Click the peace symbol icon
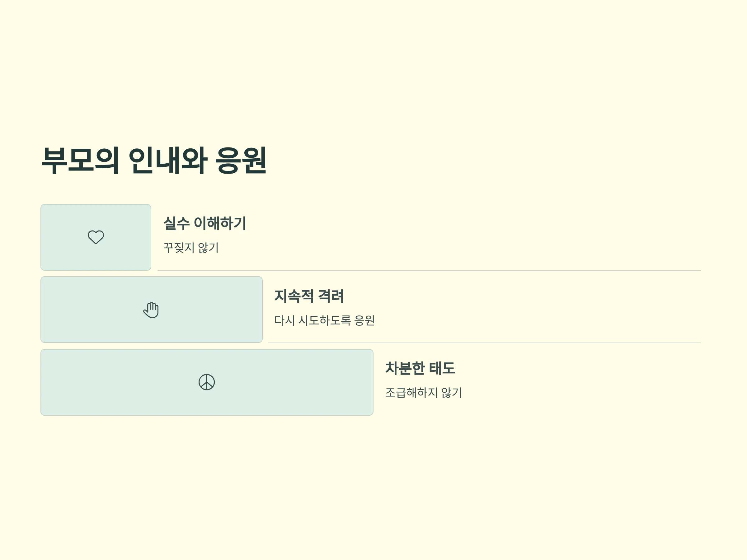Viewport: 747px width, 560px height. [207, 382]
